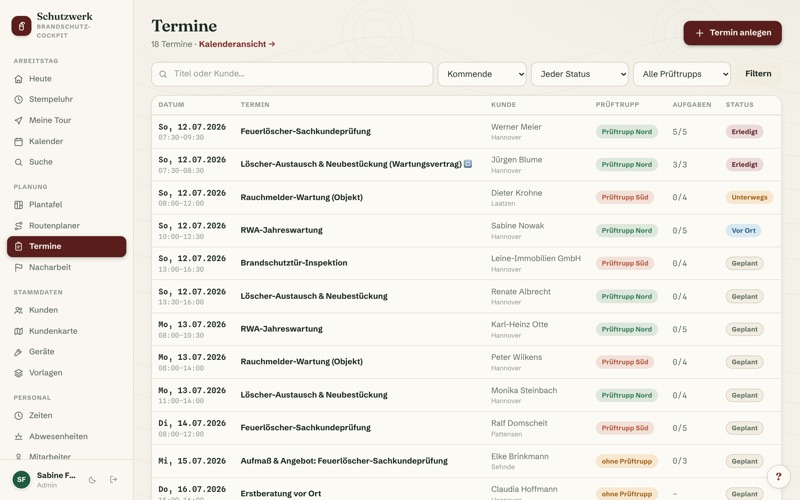800x500 pixels.
Task: Open Rauchmelder-Wartung (Objekt) for Dieter Krohne
Action: (302, 197)
